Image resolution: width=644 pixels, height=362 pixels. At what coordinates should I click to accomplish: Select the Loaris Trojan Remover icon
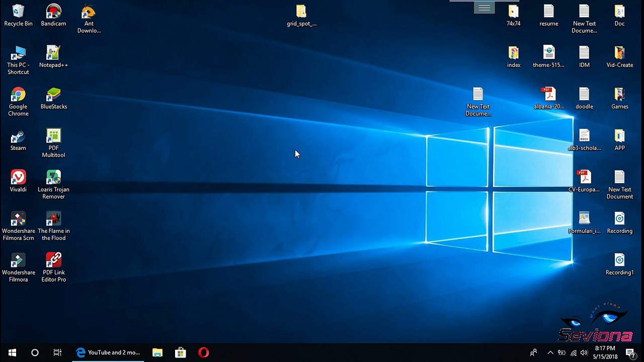point(53,185)
